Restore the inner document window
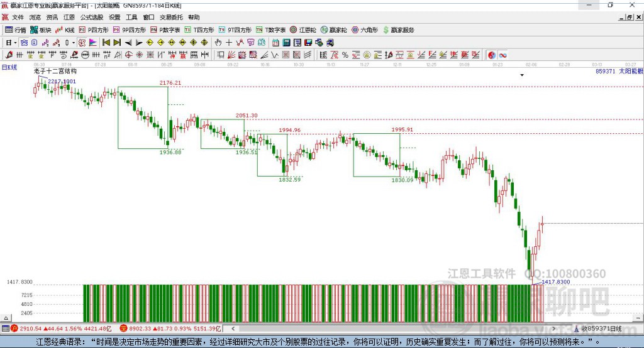Viewport: 644px width, 348px height. (629, 17)
